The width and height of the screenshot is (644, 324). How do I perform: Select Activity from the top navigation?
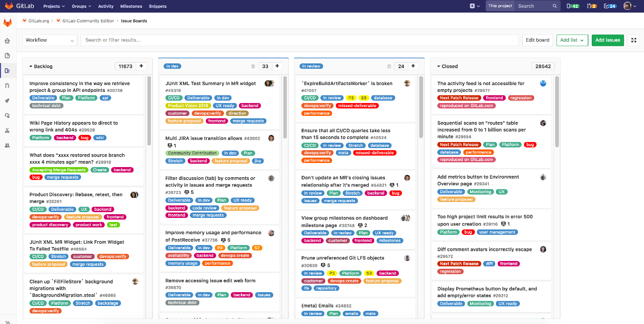[x=105, y=6]
